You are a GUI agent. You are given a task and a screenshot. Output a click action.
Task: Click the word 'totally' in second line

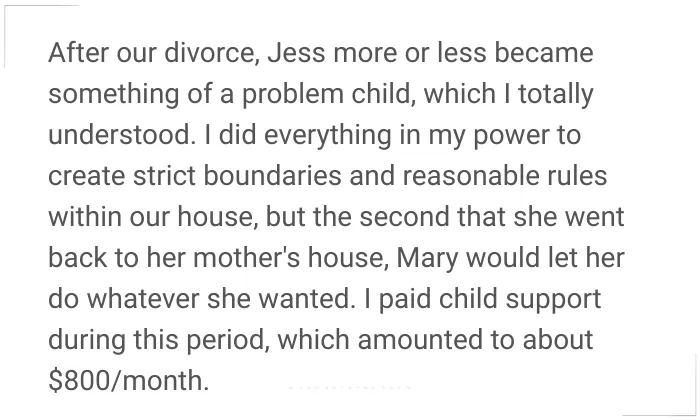coord(556,95)
